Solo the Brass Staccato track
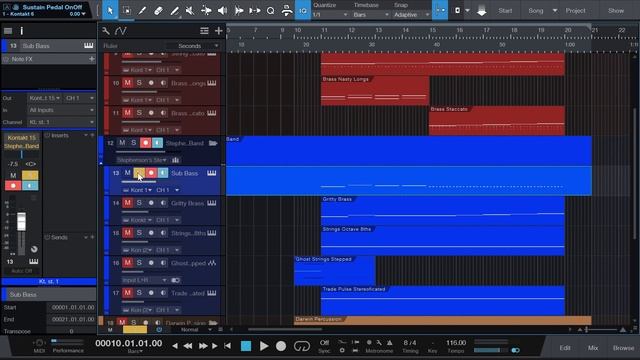This screenshot has height=360, width=640. [x=139, y=113]
